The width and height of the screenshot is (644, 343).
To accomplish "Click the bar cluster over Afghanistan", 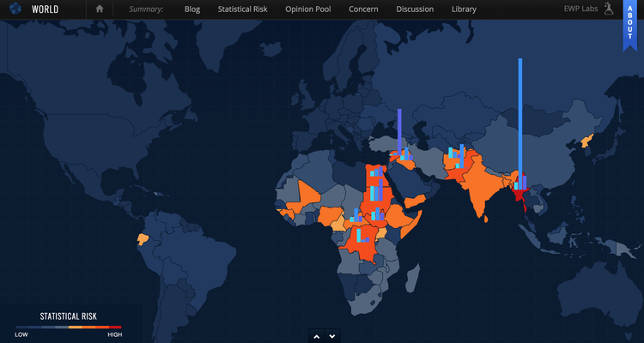I will [456, 158].
